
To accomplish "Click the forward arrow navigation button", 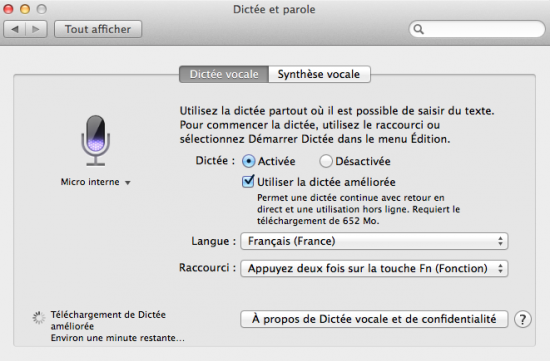I will point(36,29).
